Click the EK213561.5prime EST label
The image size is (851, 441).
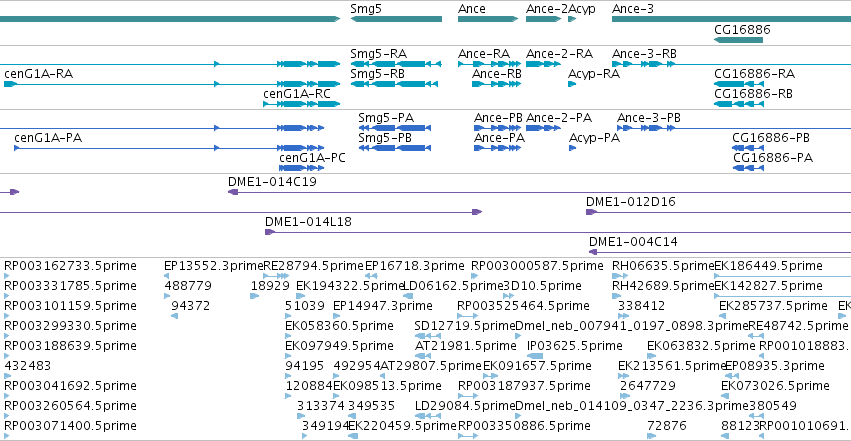point(672,366)
